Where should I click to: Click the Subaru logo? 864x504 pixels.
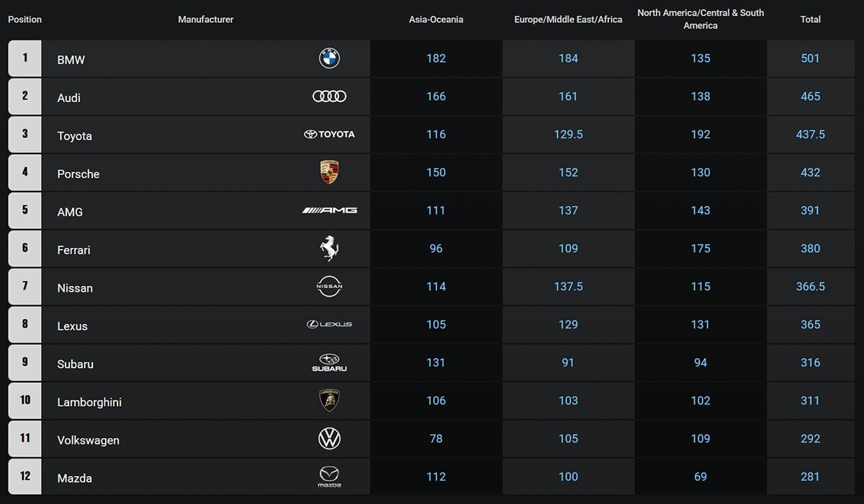329,363
